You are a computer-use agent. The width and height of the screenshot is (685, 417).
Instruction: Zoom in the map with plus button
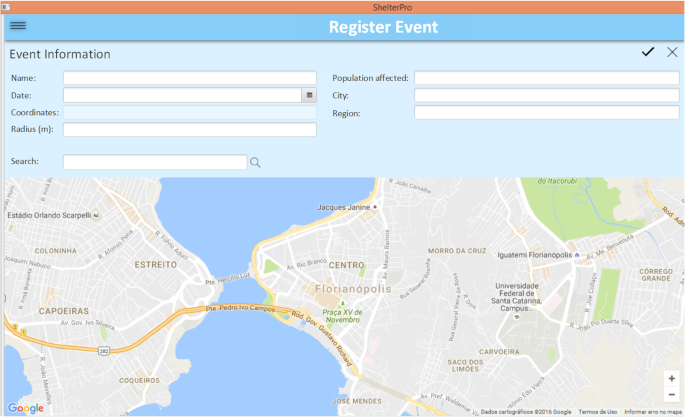pos(671,379)
